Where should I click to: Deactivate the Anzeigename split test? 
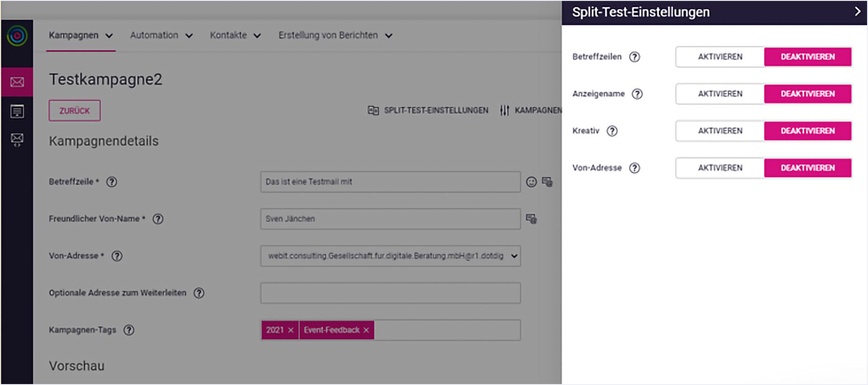(807, 94)
